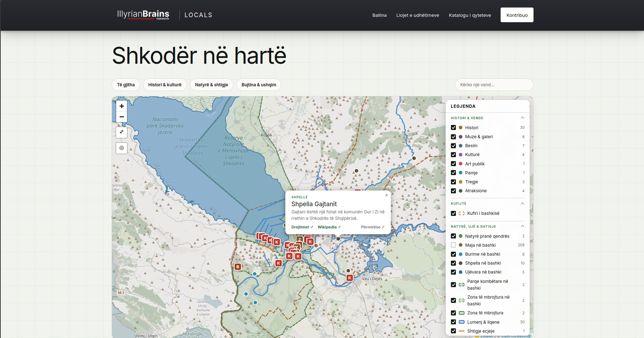Click the brown B map marker
Viewport: 644px width, 338px height.
pos(238,267)
